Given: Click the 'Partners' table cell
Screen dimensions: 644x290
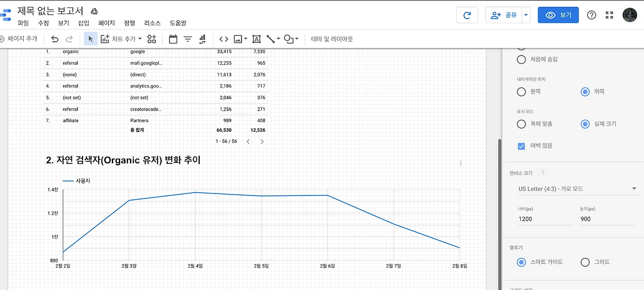Looking at the screenshot, I should [x=139, y=121].
